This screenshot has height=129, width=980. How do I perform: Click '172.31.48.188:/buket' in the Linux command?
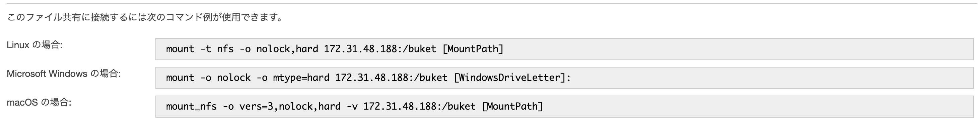[380, 49]
